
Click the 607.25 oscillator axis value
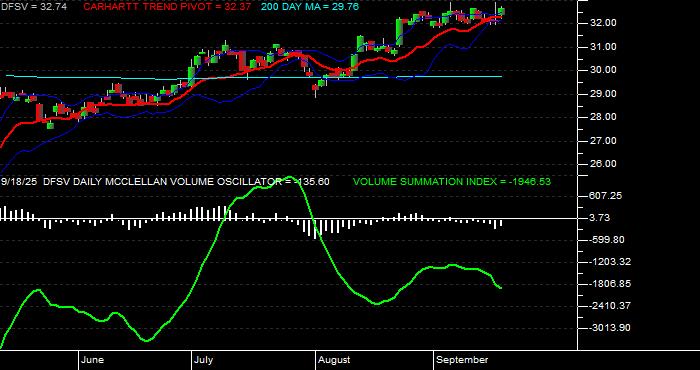click(606, 196)
